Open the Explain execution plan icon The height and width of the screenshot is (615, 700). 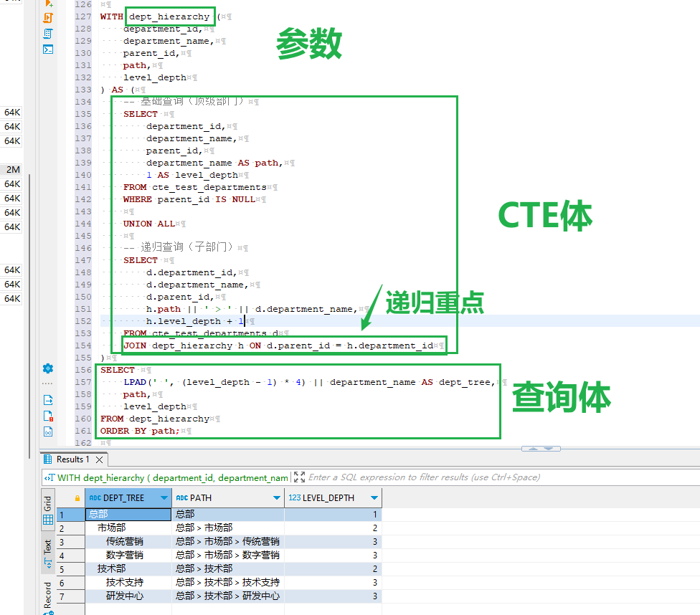click(x=49, y=33)
